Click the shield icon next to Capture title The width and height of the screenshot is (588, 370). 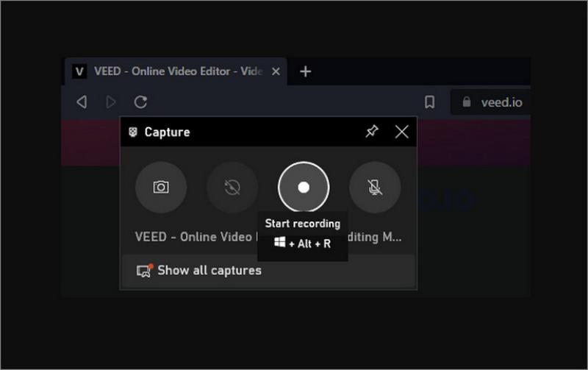(x=133, y=132)
